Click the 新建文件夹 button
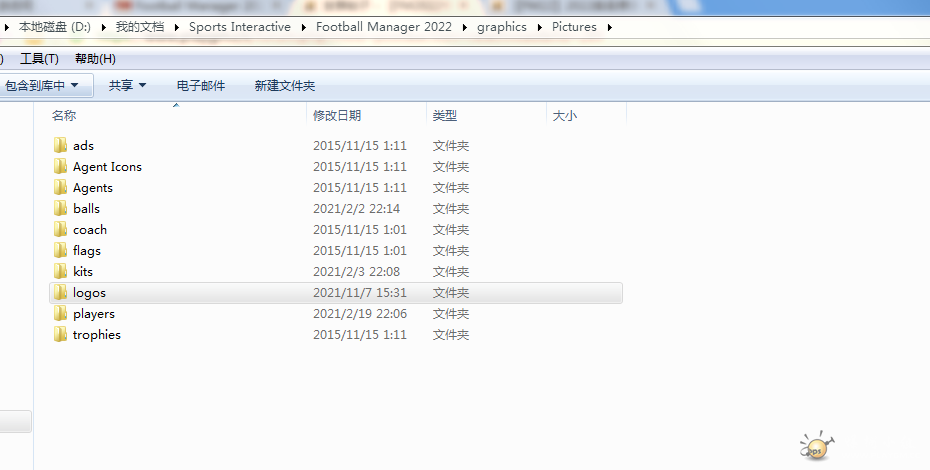Viewport: 930px width, 470px height. point(285,85)
